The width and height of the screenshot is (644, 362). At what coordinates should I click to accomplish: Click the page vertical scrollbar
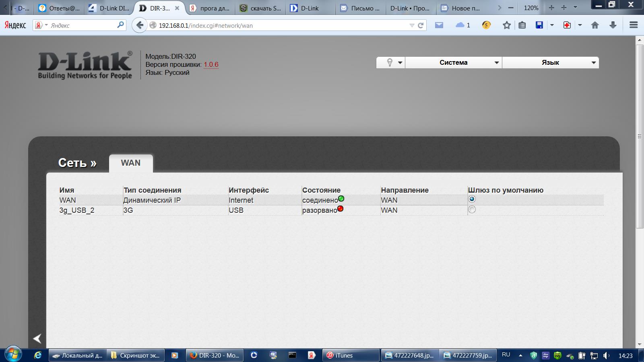coord(640,136)
